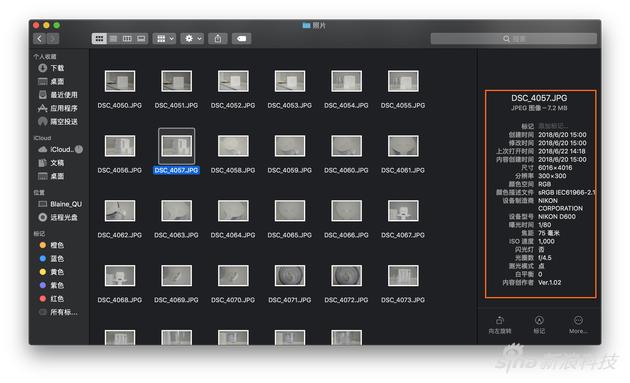Select the DSC_4072.JPG thumbnail
630x383 pixels.
tap(346, 275)
